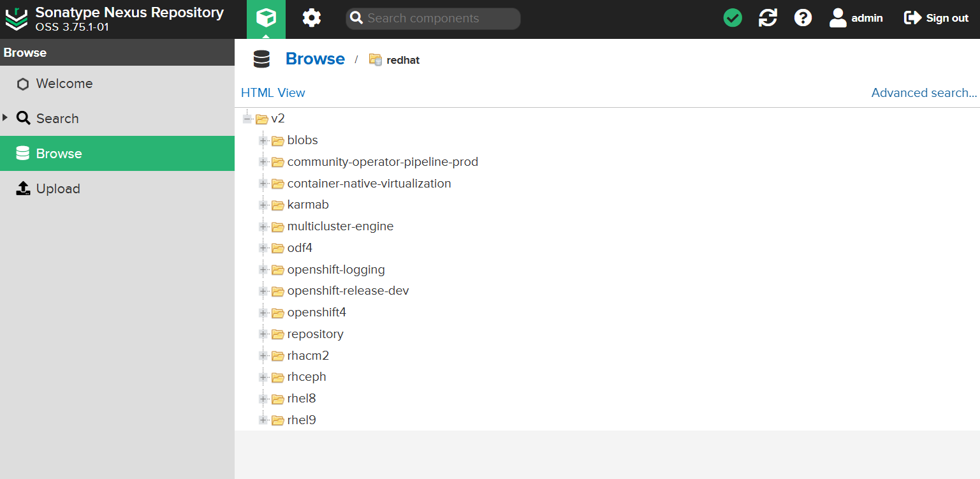This screenshot has height=479, width=980.
Task: Click the Sign out button
Action: pos(936,18)
